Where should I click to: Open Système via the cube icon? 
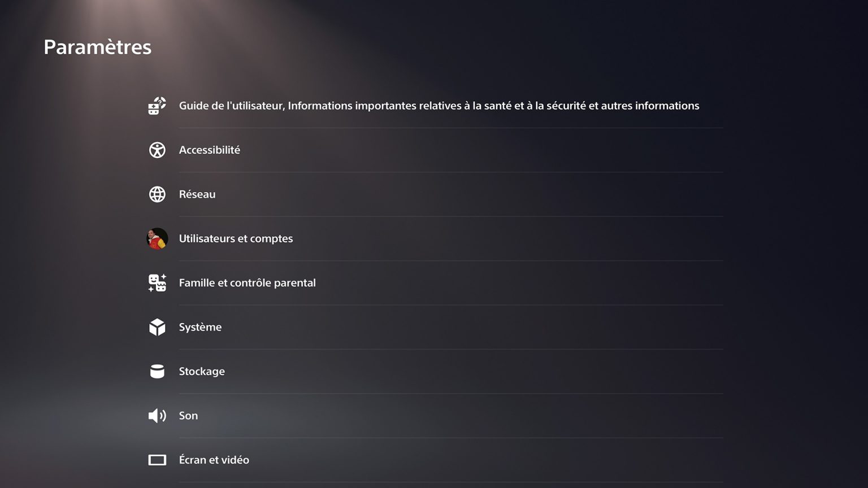pyautogui.click(x=157, y=326)
